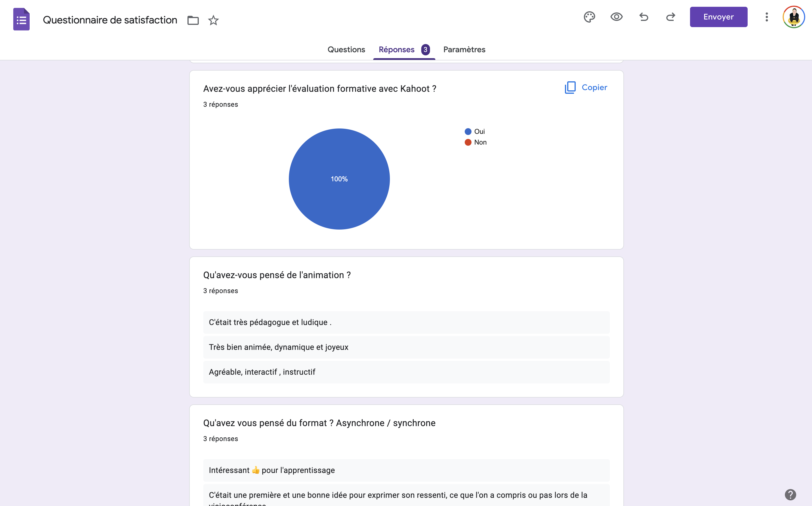Select response 'Agréable, interactif , instructif'
Viewport: 812px width, 506px height.
262,372
